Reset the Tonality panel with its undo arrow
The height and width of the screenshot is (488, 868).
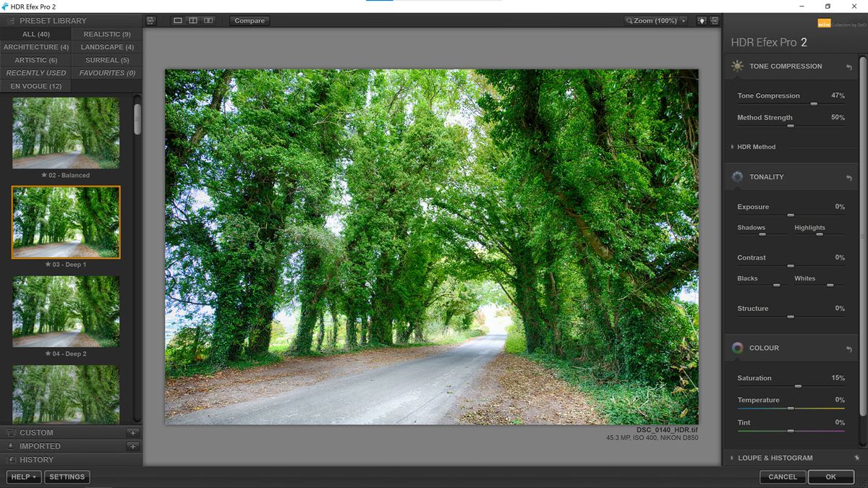[848, 176]
